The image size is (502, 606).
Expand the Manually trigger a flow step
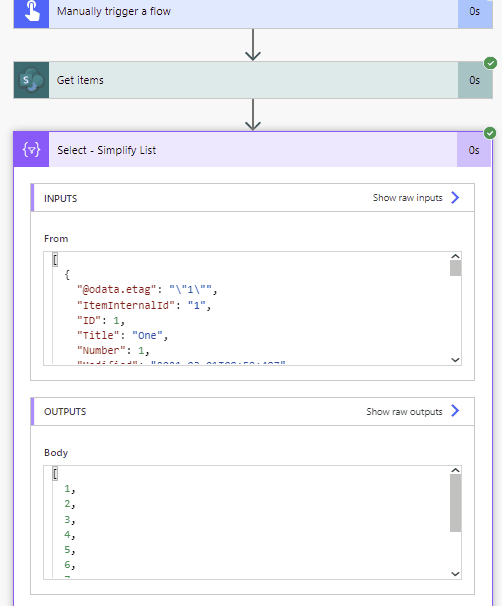point(253,14)
